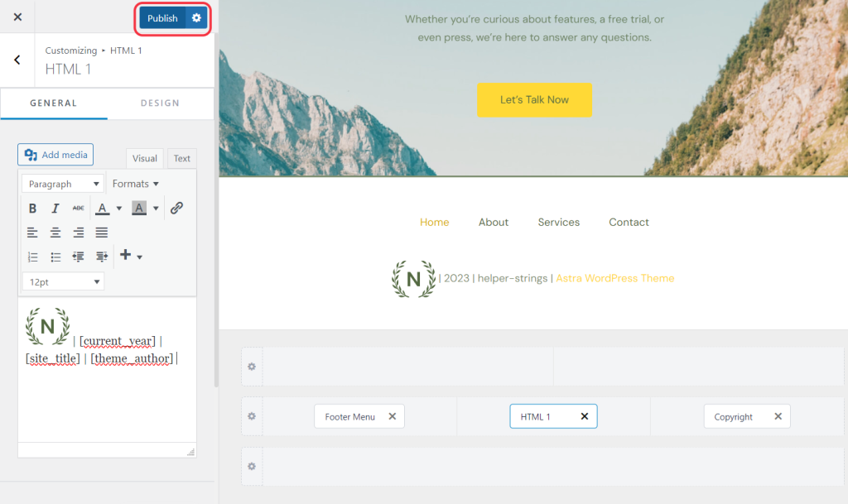
Task: Switch to the General tab
Action: pyautogui.click(x=54, y=103)
